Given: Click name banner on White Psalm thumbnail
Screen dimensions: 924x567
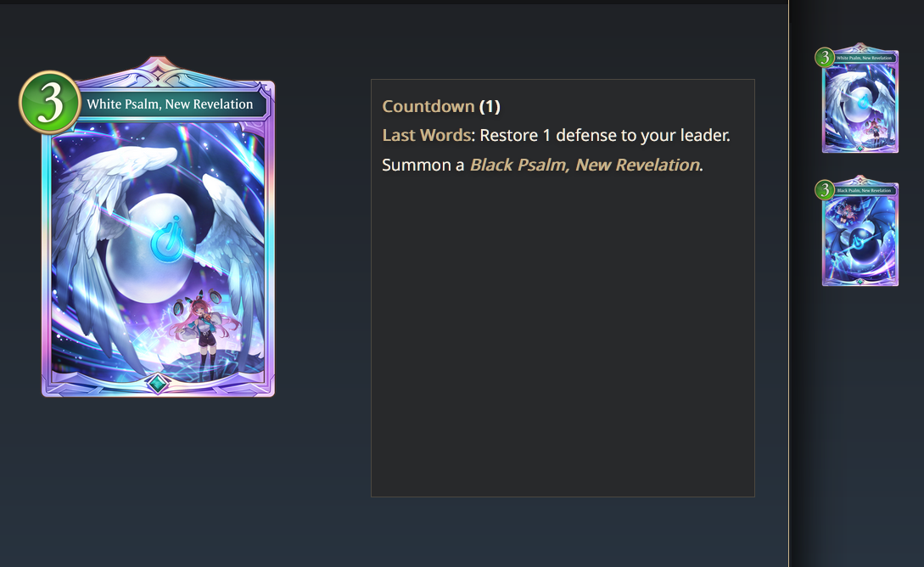Looking at the screenshot, I should click(x=864, y=58).
